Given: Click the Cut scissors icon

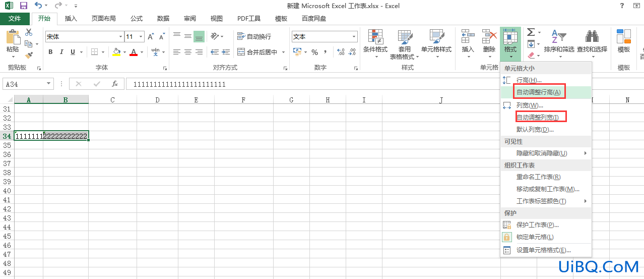Looking at the screenshot, I should coord(29,32).
